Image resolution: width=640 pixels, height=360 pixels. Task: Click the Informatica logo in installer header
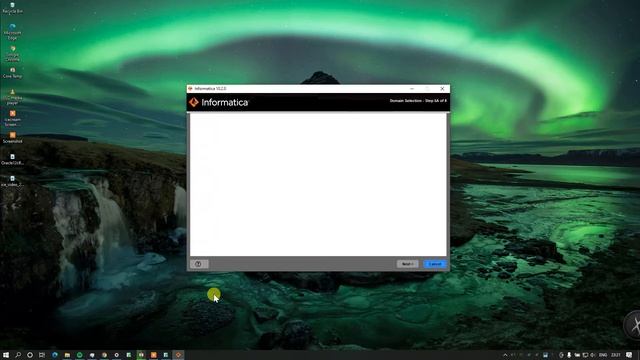tap(219, 102)
